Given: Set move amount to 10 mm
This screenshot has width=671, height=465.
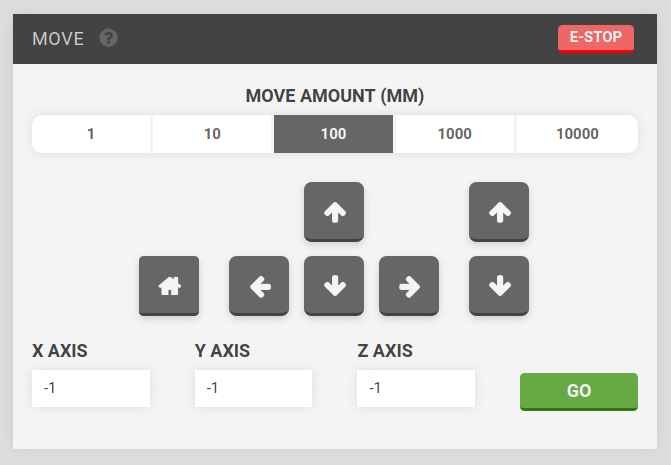Looking at the screenshot, I should [212, 134].
